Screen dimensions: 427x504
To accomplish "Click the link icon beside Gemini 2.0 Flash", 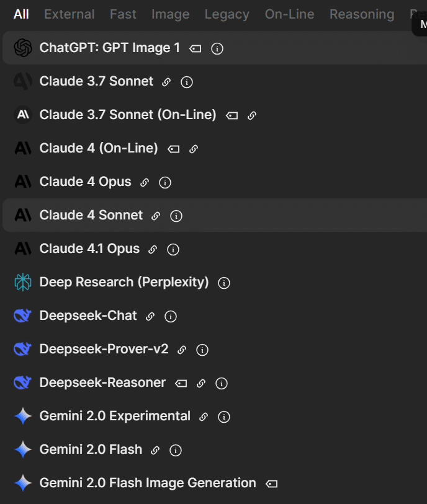I will [x=155, y=451].
